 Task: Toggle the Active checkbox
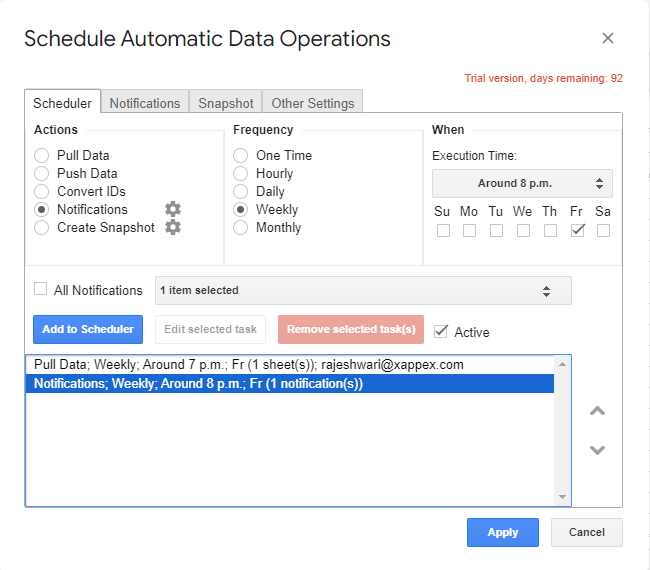click(441, 331)
